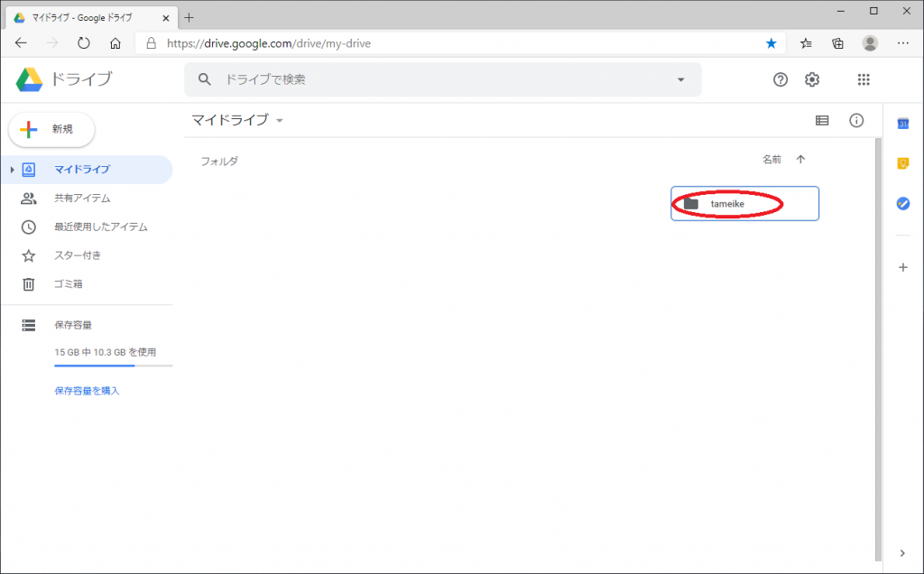Open the help question mark icon
The image size is (924, 574).
[781, 79]
